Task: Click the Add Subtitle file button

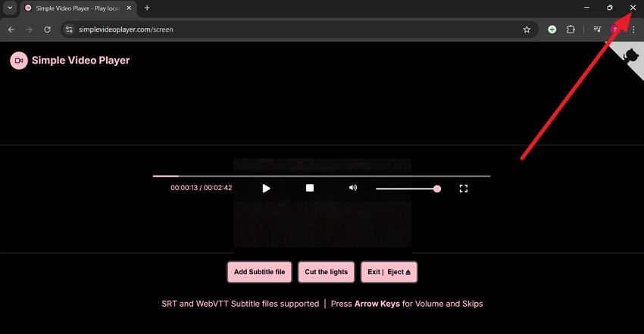Action: point(260,272)
